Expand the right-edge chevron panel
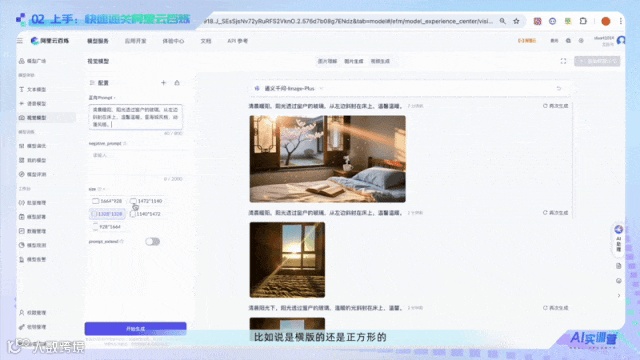The width and height of the screenshot is (640, 360). [619, 296]
